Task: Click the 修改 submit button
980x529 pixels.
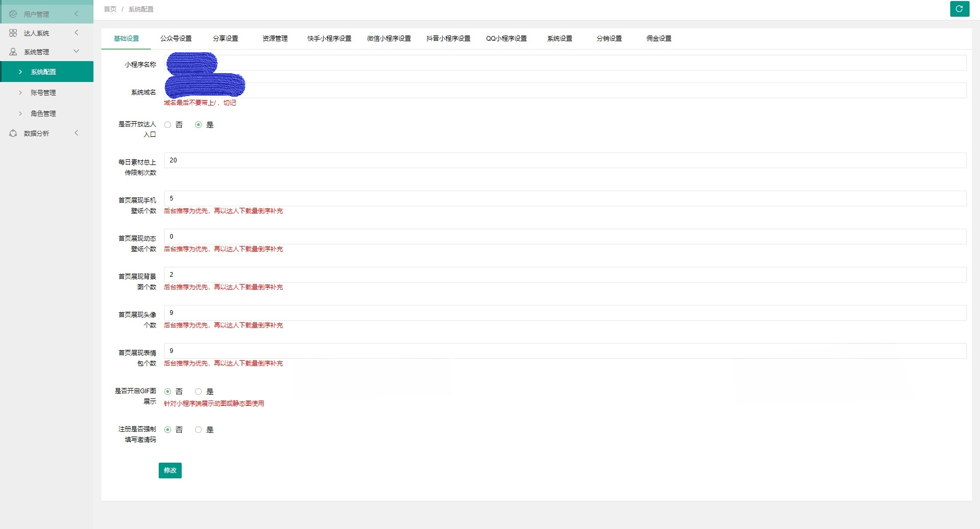Action: [x=170, y=470]
